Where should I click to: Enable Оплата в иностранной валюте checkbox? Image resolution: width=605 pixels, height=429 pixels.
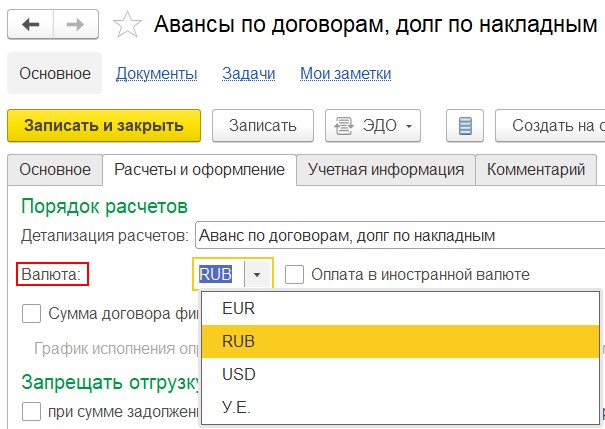tap(294, 274)
